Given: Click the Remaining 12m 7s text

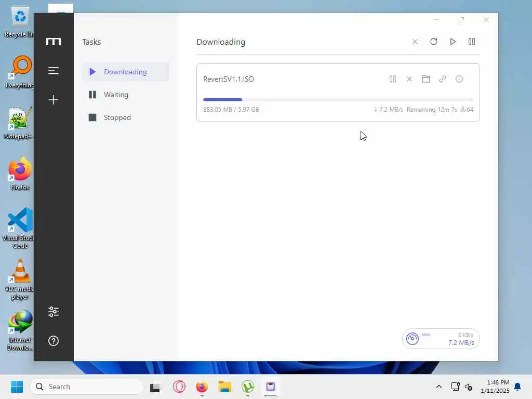Looking at the screenshot, I should click(432, 110).
